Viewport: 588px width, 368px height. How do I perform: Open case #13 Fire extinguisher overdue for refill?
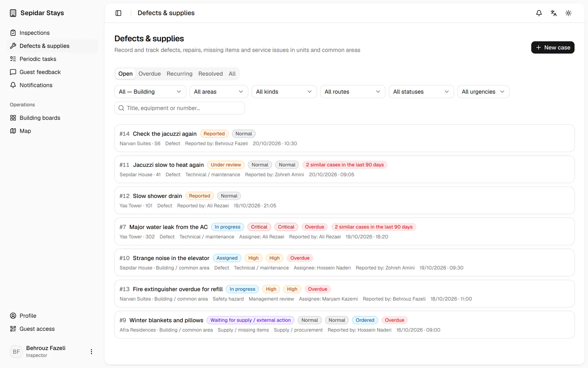(344, 293)
